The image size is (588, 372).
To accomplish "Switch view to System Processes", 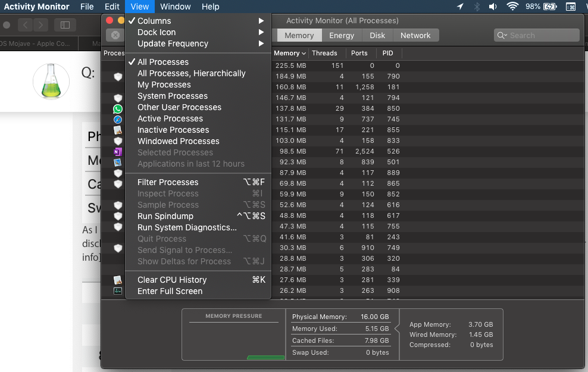I will coord(173,96).
